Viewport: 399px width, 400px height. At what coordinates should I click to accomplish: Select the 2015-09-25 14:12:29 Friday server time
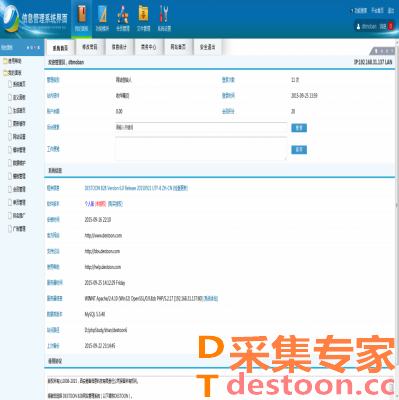pyautogui.click(x=105, y=283)
